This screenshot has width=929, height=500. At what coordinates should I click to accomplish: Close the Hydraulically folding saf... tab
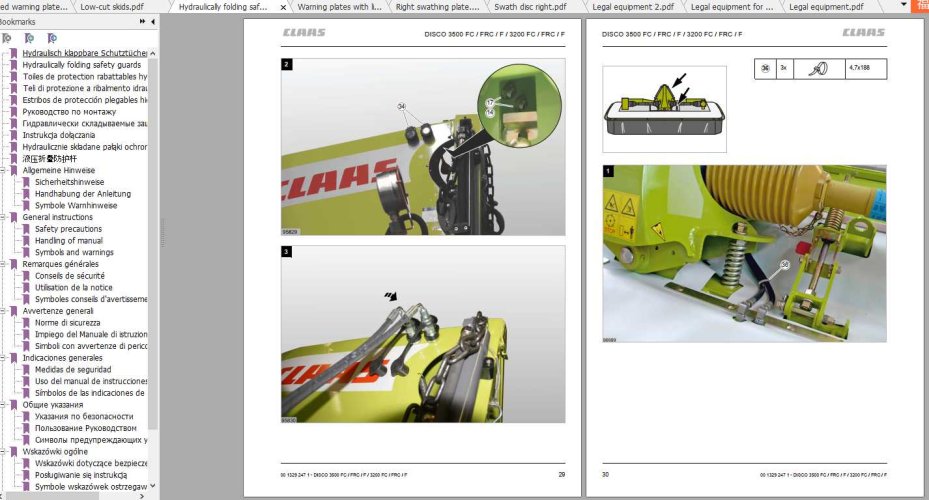tap(283, 7)
